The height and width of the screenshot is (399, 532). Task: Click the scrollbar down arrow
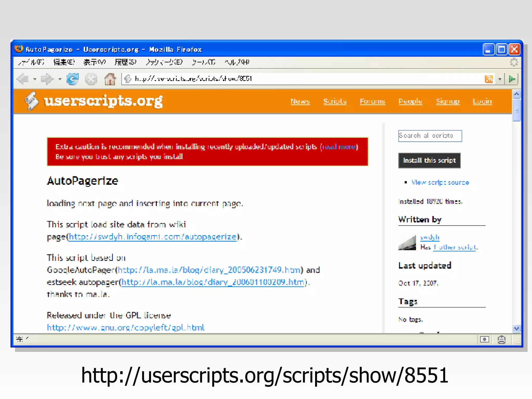point(516,328)
